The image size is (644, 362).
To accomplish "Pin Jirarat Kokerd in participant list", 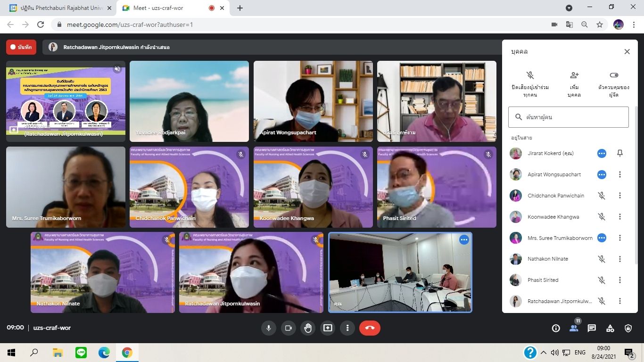I will (x=620, y=153).
